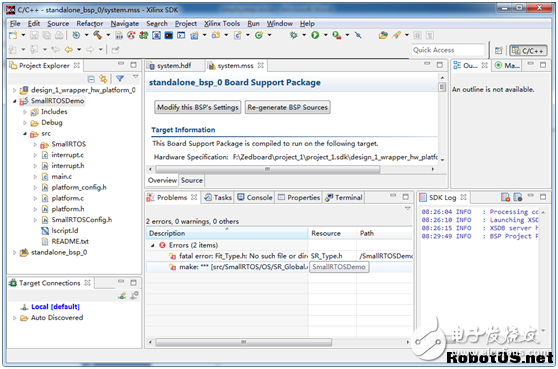
Task: Open the Xilinx Tools menu
Action: [222, 23]
